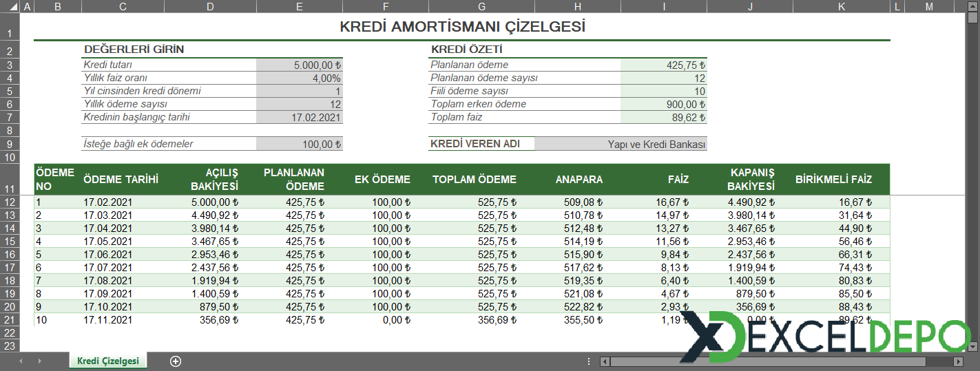Click Planlanan ödeme summary value 425,75
The height and width of the screenshot is (371, 980).
[x=663, y=65]
